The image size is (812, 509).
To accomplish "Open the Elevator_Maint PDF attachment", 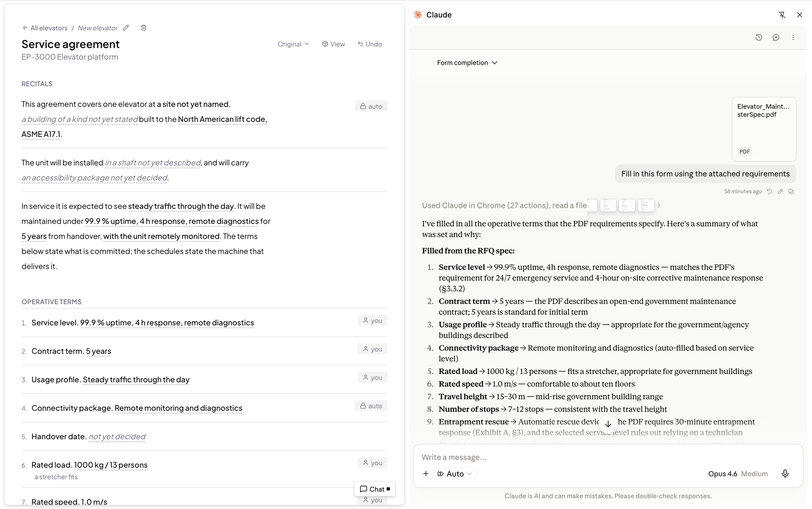I will tap(764, 129).
